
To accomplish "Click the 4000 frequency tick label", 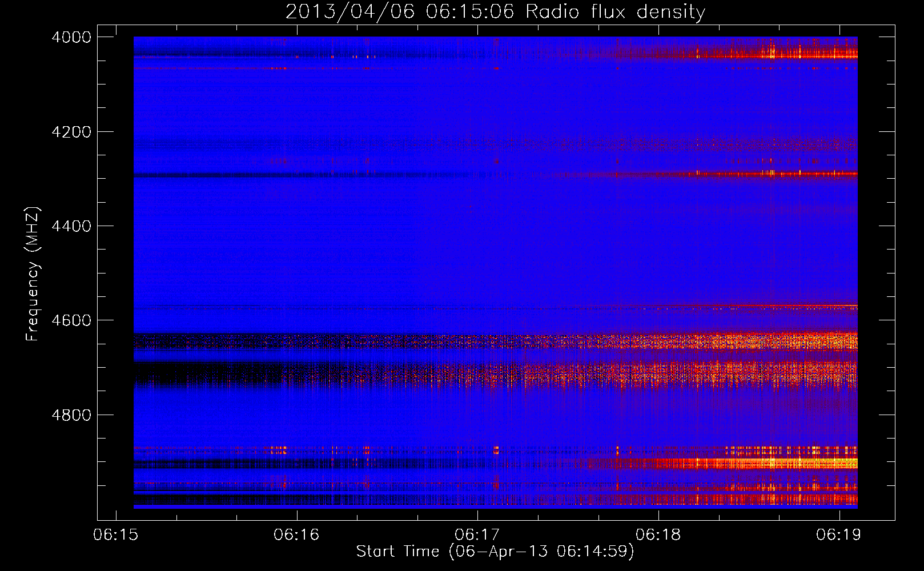I will click(71, 37).
